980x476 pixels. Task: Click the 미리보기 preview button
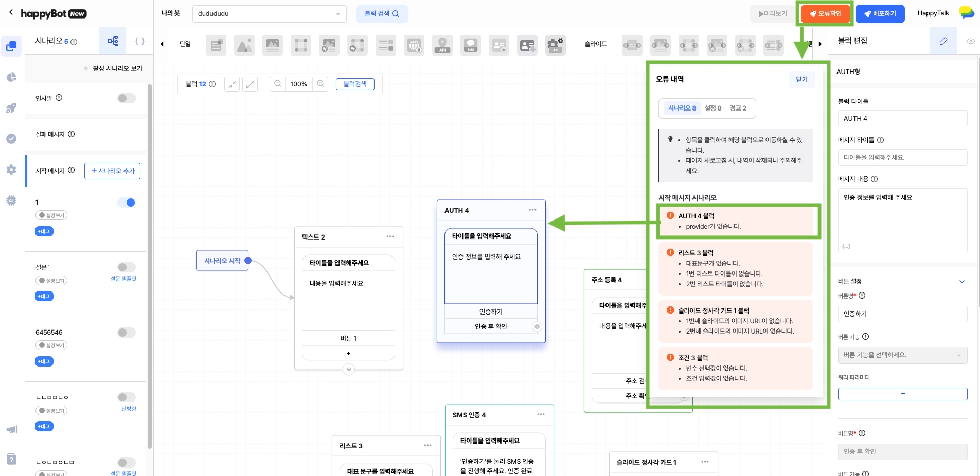(773, 14)
